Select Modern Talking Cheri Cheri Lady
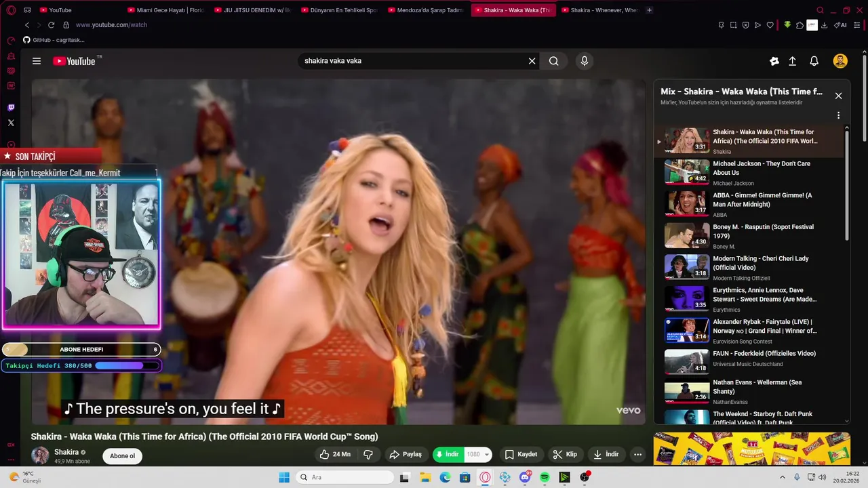Viewport: 868px width, 488px height. point(749,268)
